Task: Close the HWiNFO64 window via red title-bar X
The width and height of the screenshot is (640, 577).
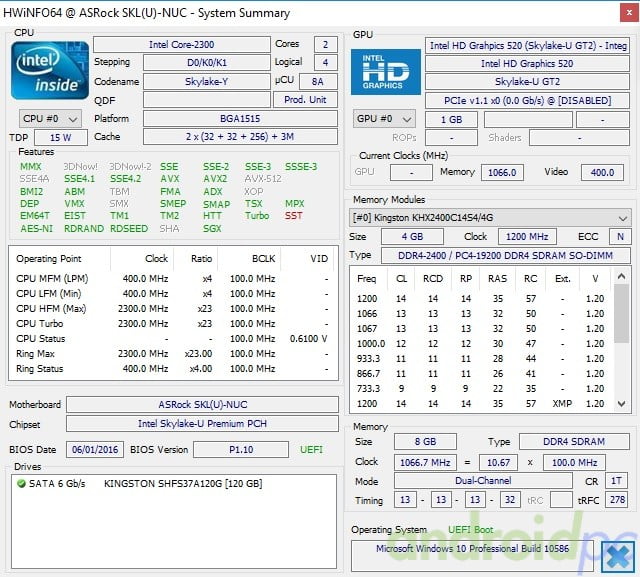Action: (x=629, y=13)
